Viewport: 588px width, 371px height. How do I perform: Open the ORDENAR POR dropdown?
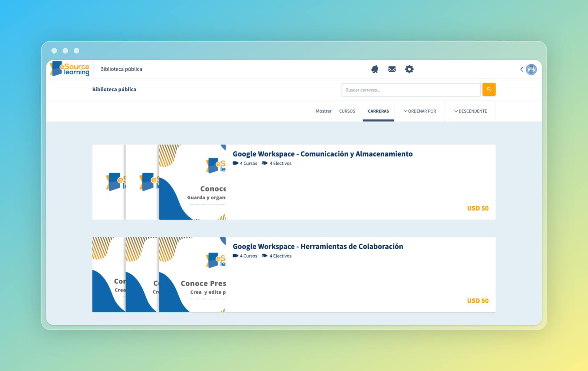click(x=420, y=111)
